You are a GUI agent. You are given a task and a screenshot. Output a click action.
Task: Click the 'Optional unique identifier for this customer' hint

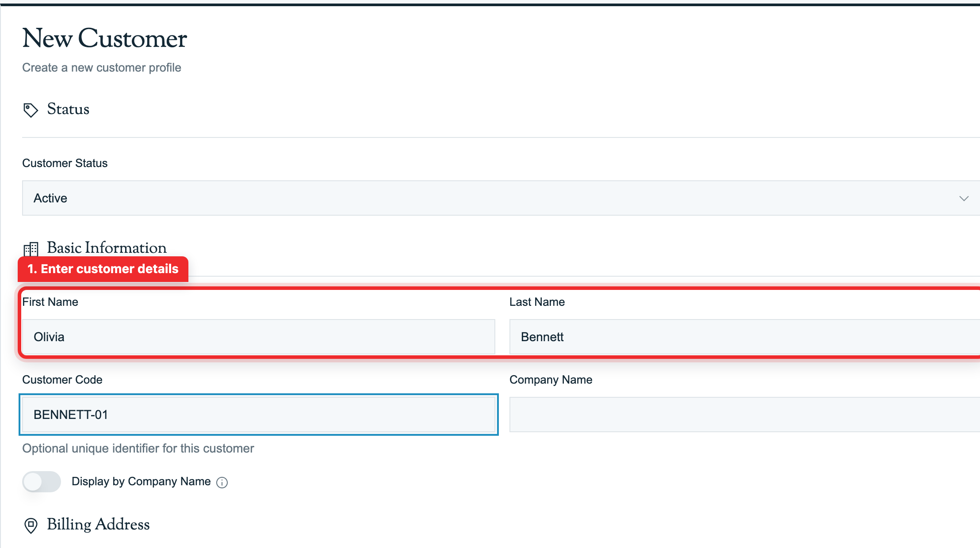[138, 449]
